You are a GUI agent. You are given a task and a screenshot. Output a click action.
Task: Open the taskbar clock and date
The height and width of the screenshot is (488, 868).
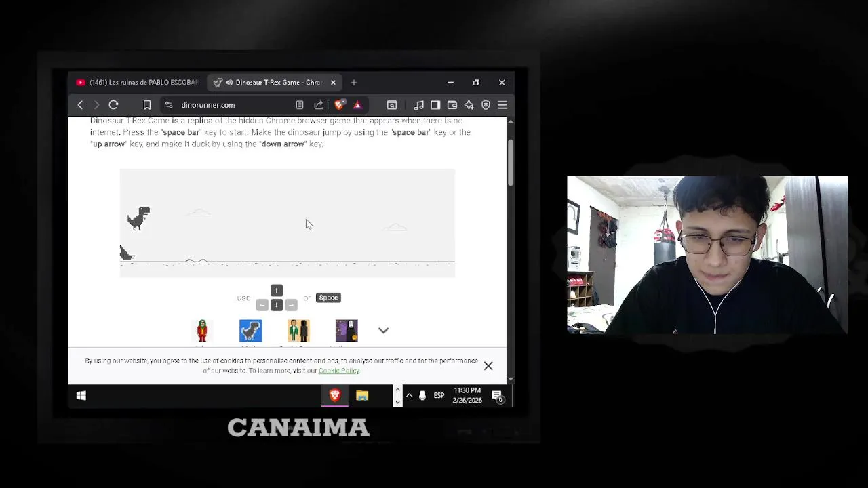(467, 396)
